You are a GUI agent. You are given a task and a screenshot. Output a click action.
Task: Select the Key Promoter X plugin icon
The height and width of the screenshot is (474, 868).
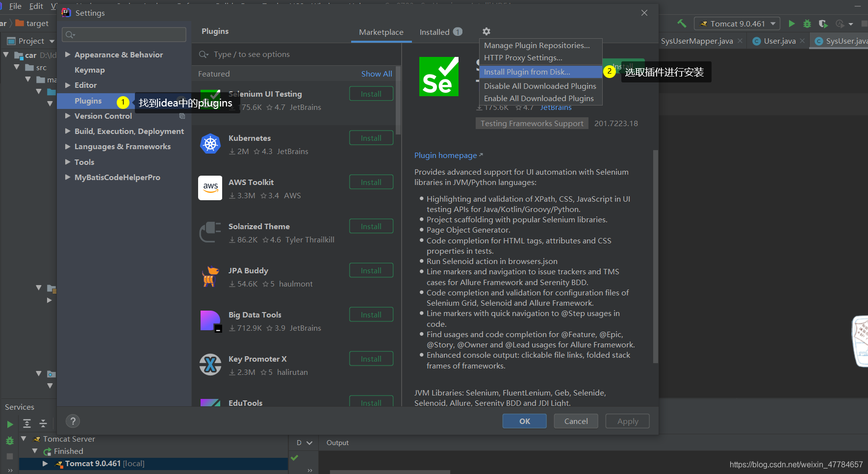point(210,365)
